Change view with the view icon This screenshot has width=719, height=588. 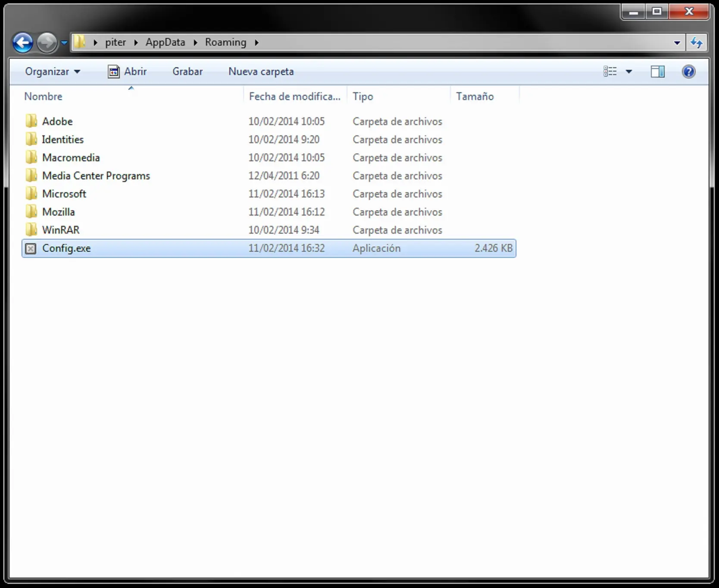610,72
